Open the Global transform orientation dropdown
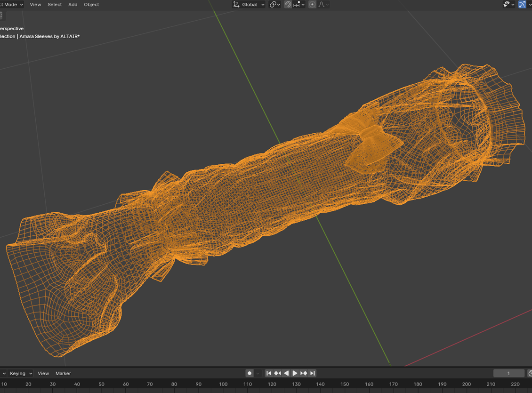The width and height of the screenshot is (532, 393). pos(249,4)
